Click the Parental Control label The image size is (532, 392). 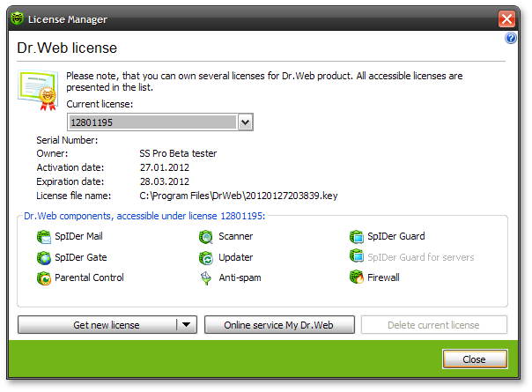(89, 277)
